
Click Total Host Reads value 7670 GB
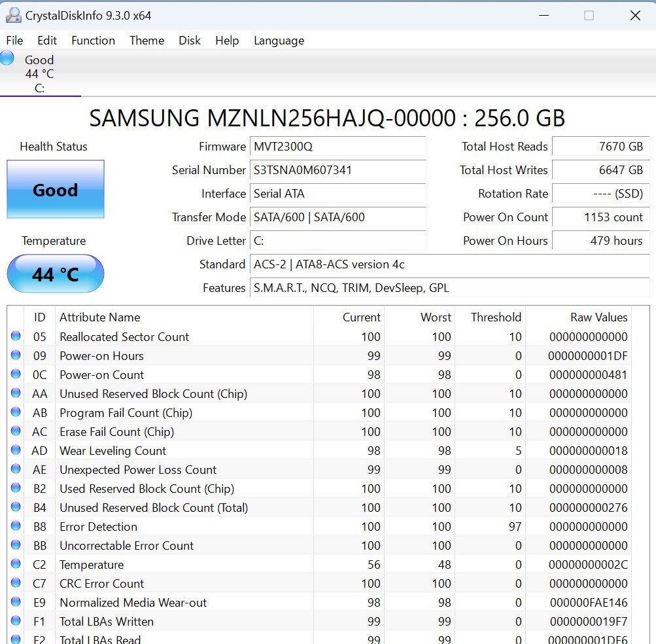pyautogui.click(x=600, y=147)
